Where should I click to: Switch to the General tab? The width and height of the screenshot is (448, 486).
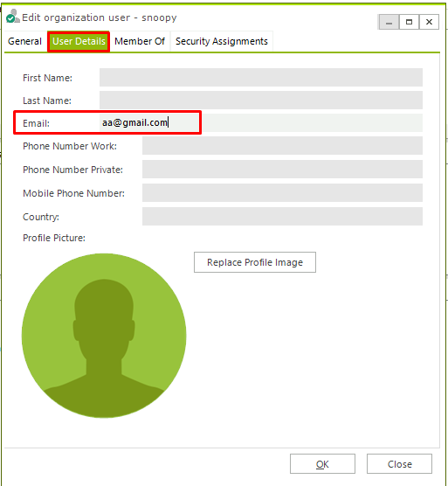pos(24,41)
